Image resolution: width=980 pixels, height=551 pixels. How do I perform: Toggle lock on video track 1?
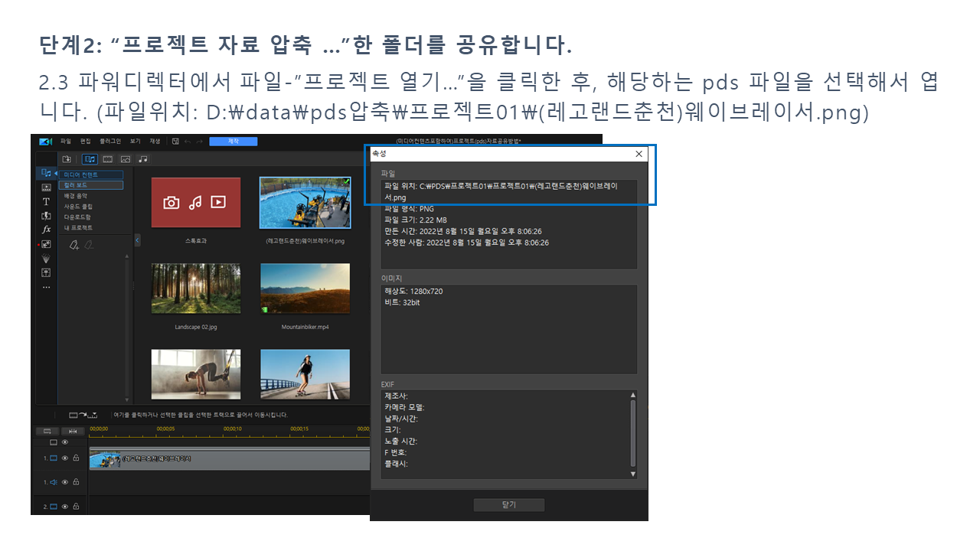point(76,458)
